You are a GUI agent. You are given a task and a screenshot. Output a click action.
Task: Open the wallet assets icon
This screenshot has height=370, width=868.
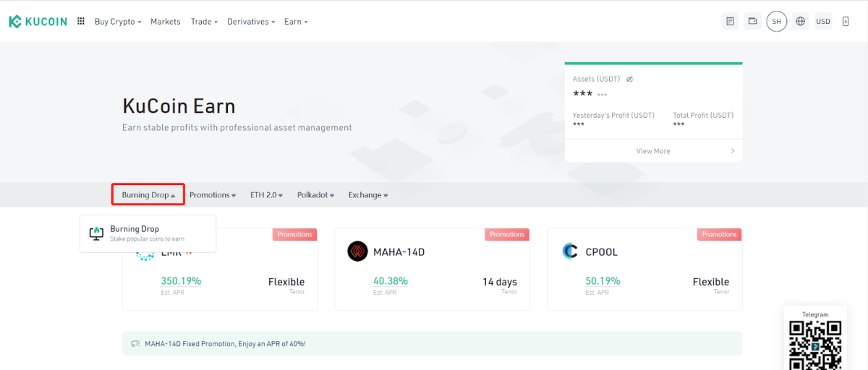click(753, 22)
